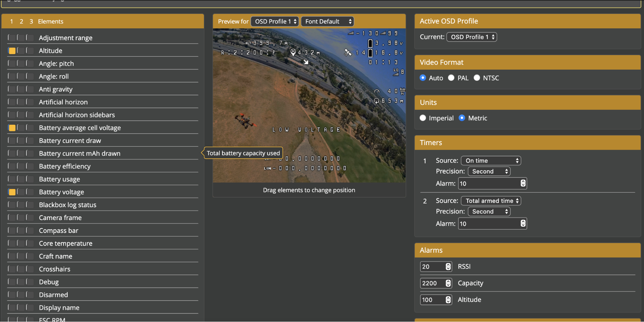Enable Altitude for OSD profile 2

[21, 51]
